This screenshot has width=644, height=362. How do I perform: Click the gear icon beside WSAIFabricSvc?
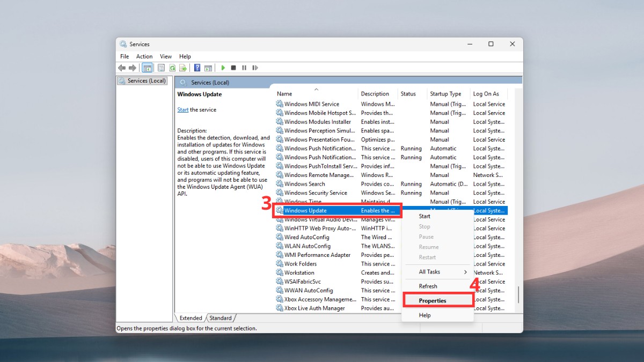point(279,282)
